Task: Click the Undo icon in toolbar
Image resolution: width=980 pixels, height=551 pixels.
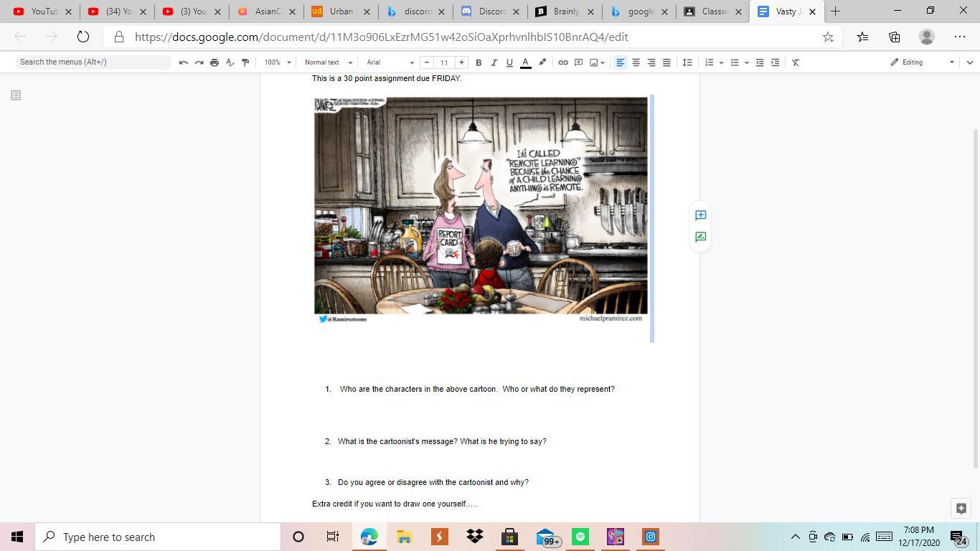Action: [x=184, y=62]
